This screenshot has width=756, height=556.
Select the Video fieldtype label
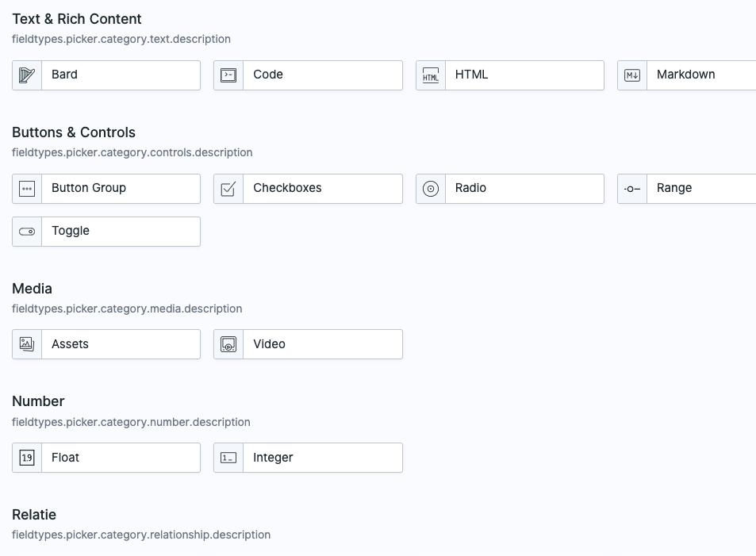pos(269,344)
